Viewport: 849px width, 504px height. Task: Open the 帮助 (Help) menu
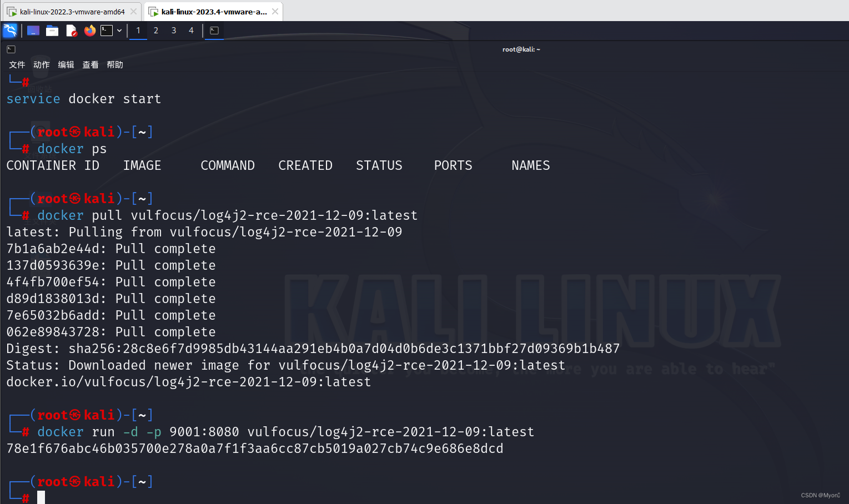115,64
